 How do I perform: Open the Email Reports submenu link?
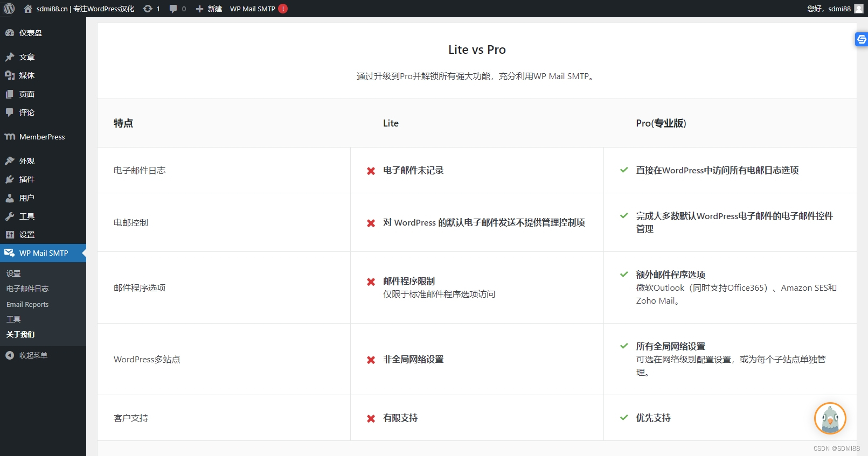(27, 304)
